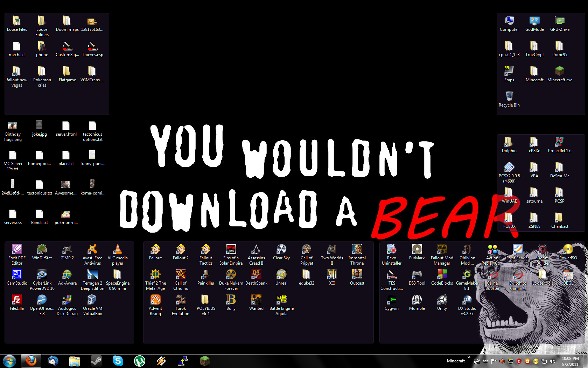Click the taskbar clock showing 10:08 PM
Viewport: 588px width, 368px height.
click(x=570, y=361)
